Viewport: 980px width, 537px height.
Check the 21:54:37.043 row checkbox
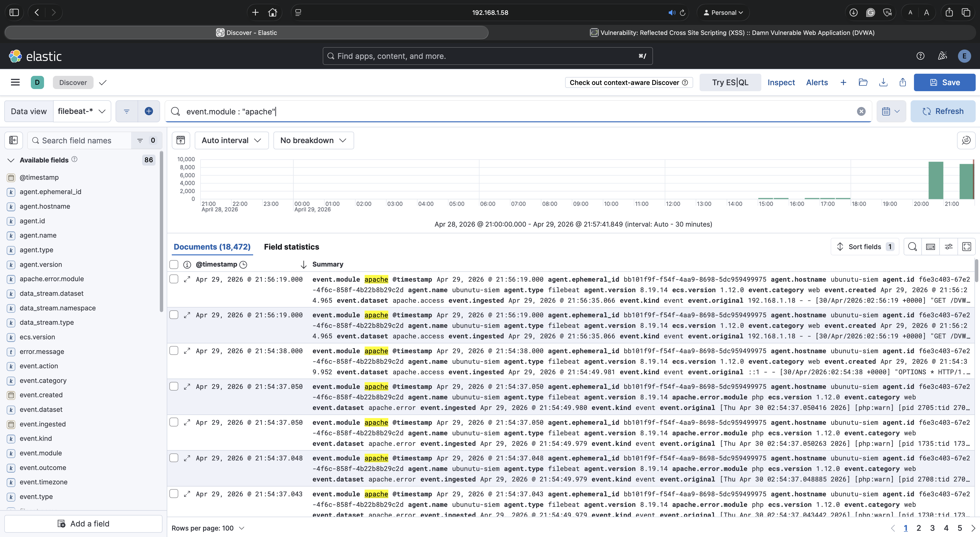[174, 494]
